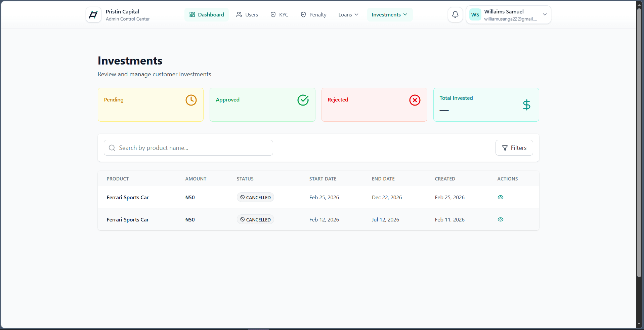
Task: Open the Users page
Action: (x=247, y=15)
